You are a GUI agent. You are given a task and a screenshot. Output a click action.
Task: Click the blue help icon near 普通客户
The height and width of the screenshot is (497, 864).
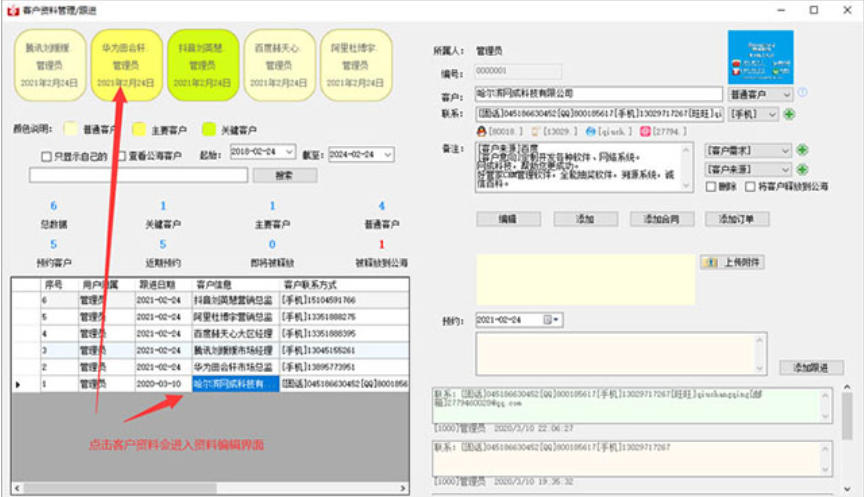coord(802,93)
